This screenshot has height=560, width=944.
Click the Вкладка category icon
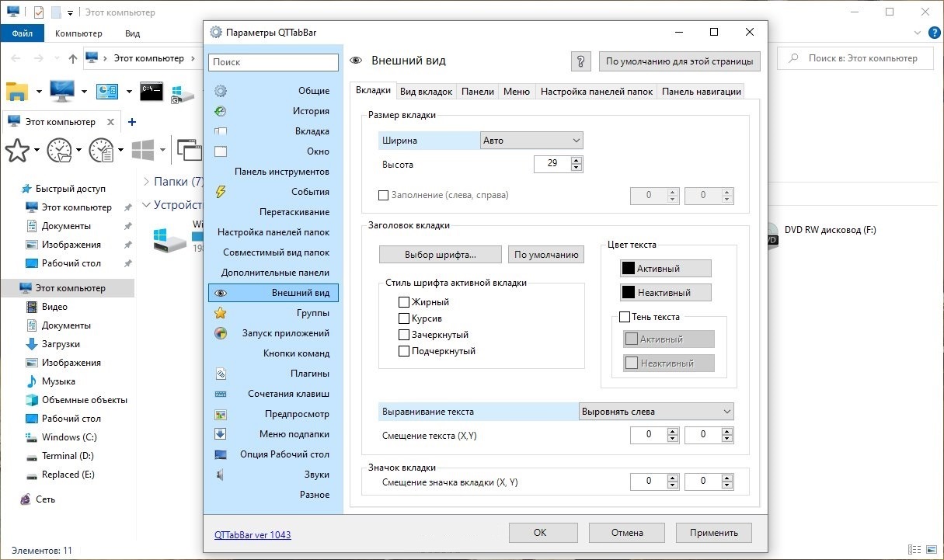pyautogui.click(x=221, y=131)
